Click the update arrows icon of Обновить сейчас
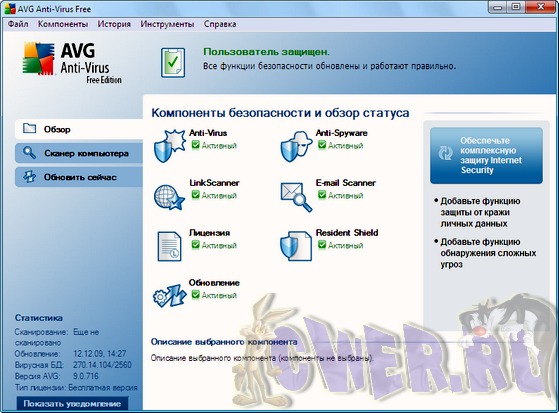 point(29,177)
